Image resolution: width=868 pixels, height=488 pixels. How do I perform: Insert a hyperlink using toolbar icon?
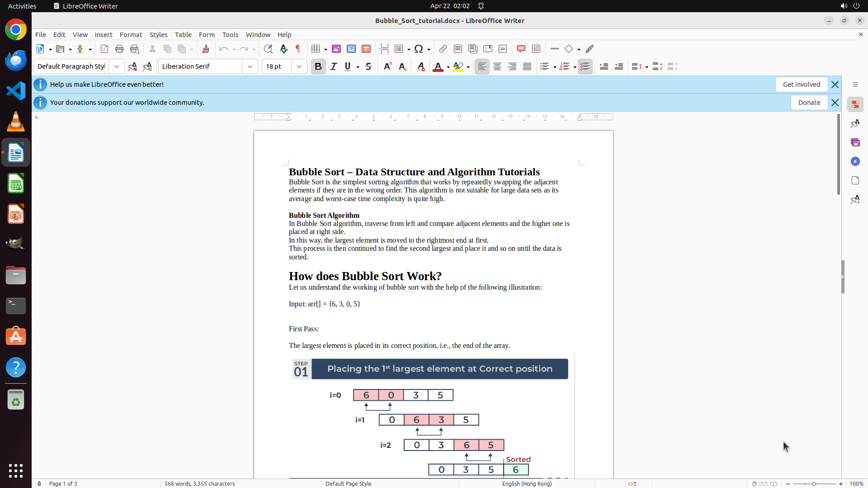coord(443,49)
